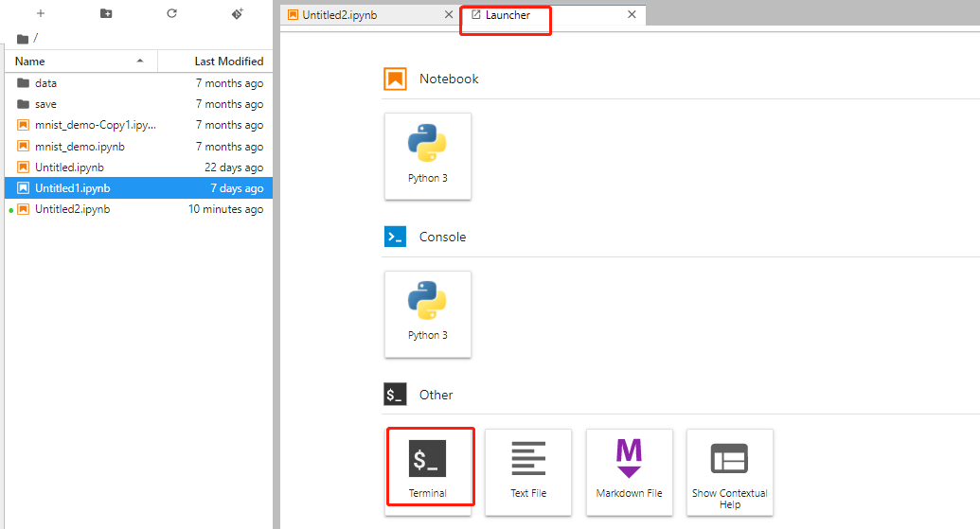This screenshot has width=980, height=529.
Task: Create a new folder with toolbar icon
Action: click(106, 14)
